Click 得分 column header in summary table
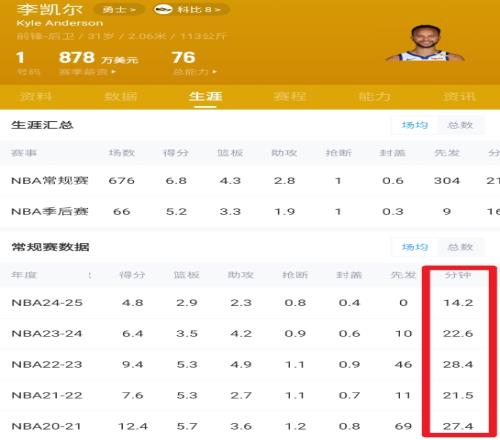Image resolution: width=500 pixels, height=440 pixels. [176, 153]
